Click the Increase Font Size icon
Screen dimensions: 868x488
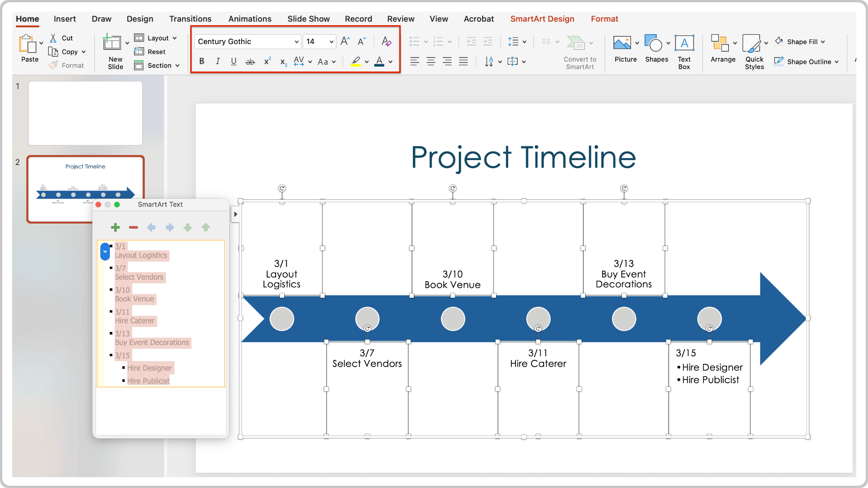point(345,41)
